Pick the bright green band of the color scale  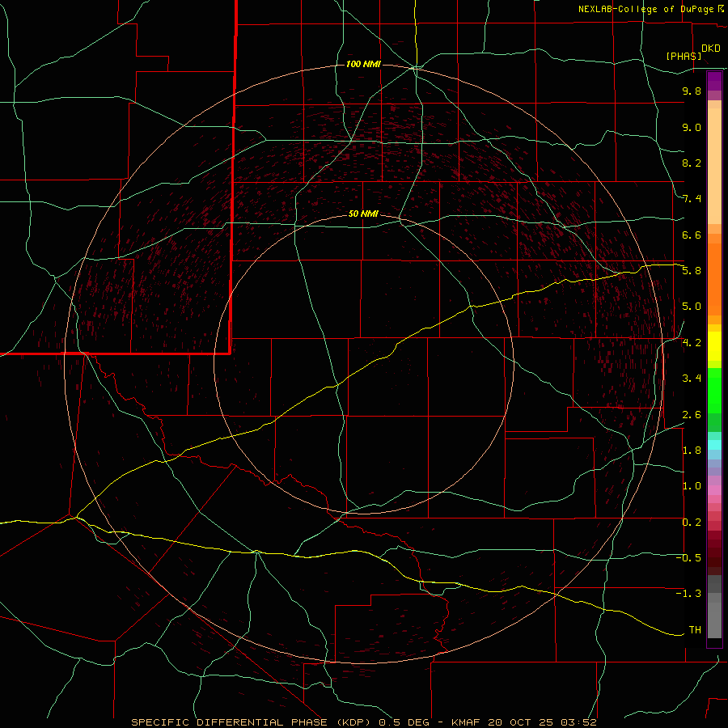tap(714, 391)
